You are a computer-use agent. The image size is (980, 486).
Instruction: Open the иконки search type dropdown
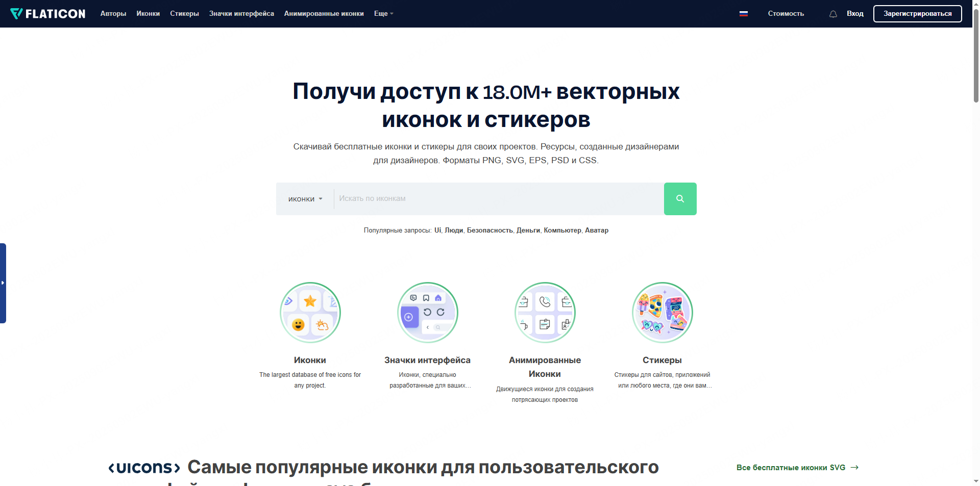pyautogui.click(x=305, y=199)
